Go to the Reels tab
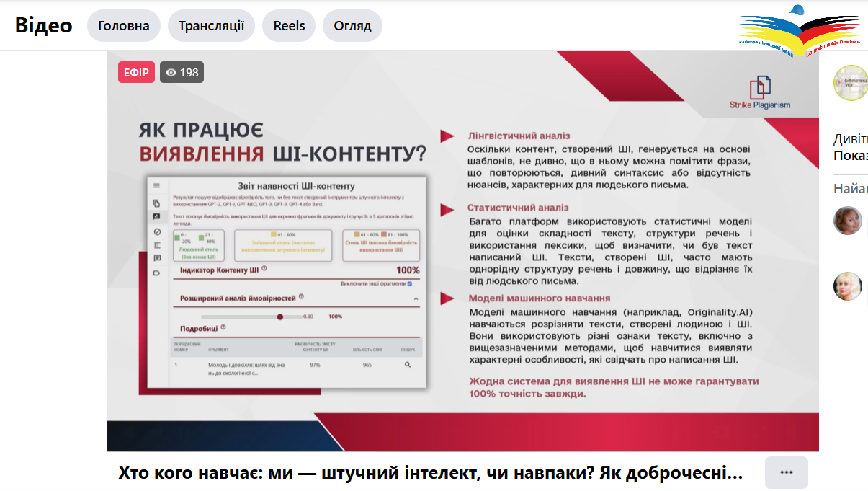Viewport: 868px width, 491px height. point(289,26)
